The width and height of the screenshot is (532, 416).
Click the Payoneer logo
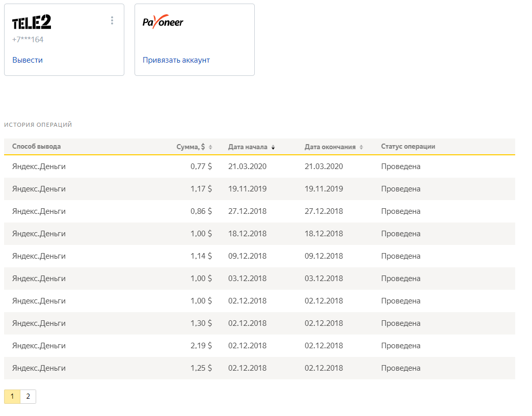tap(163, 22)
